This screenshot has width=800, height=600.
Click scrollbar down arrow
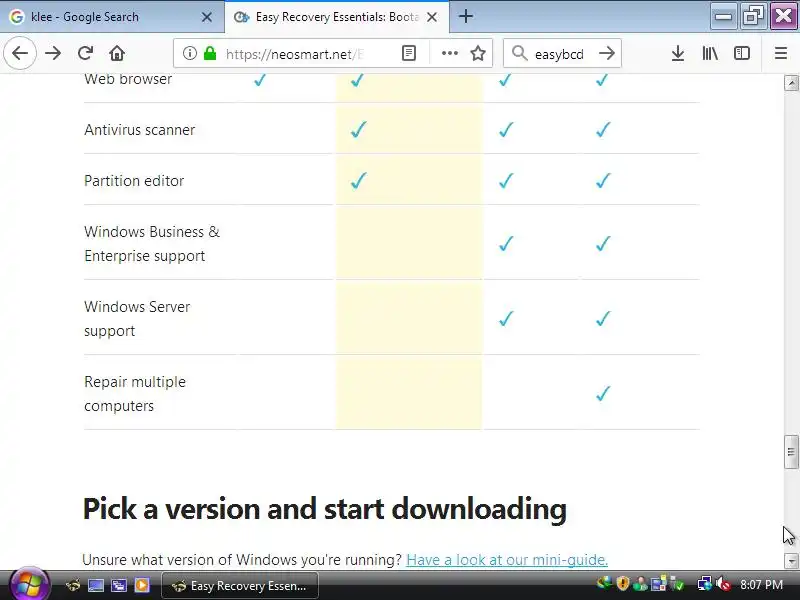pos(791,561)
